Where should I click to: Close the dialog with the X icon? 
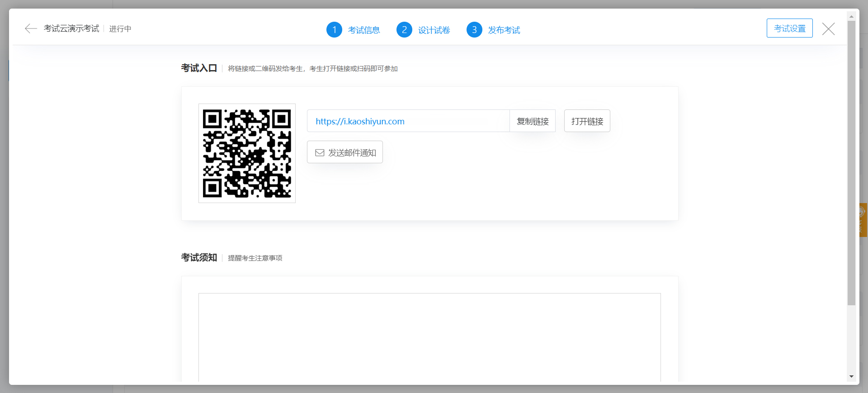[x=828, y=29]
